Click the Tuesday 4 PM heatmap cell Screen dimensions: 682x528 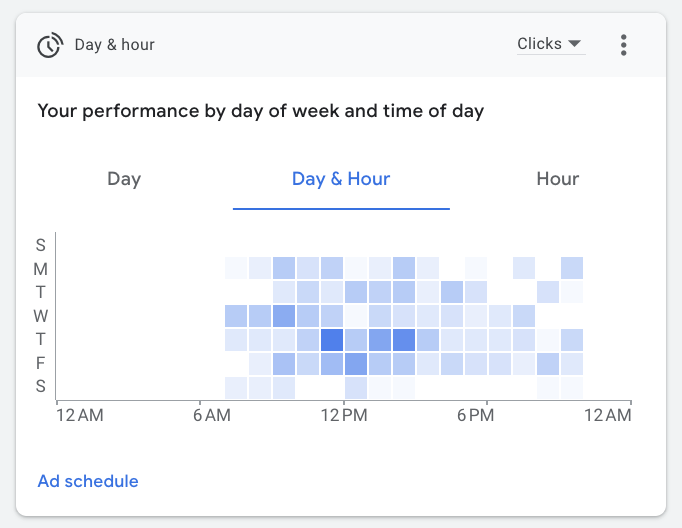[x=452, y=292]
